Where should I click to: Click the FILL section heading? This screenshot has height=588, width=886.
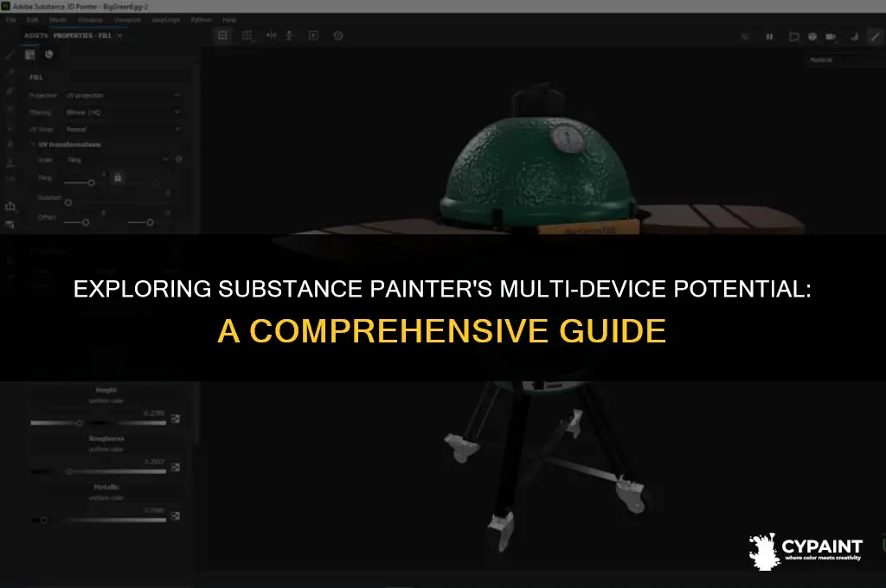pyautogui.click(x=36, y=77)
